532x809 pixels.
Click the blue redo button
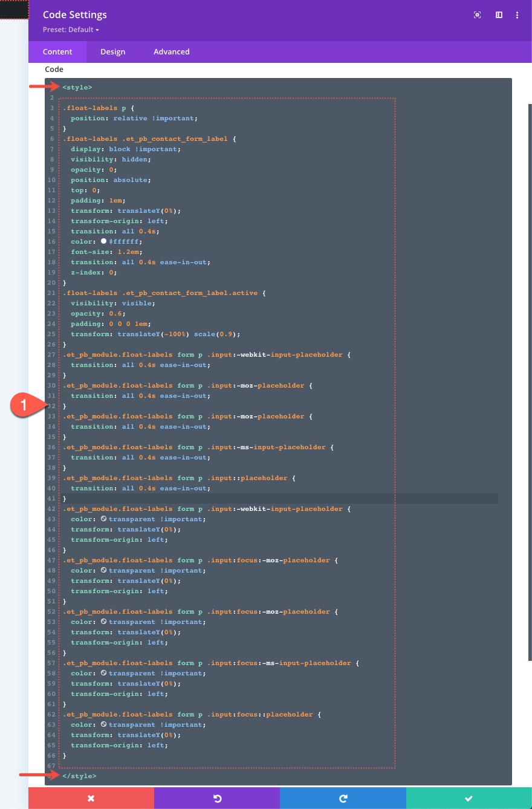343,798
